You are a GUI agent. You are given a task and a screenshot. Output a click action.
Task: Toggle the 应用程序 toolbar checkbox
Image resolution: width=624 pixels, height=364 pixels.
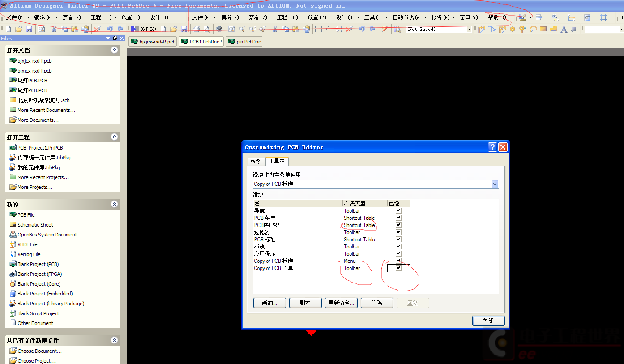tap(398, 253)
